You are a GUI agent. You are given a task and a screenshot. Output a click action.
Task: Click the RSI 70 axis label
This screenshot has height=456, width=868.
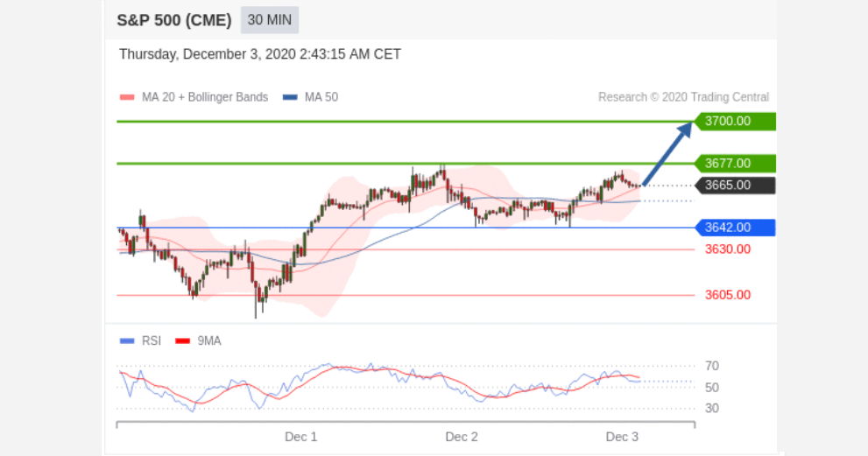coord(712,366)
